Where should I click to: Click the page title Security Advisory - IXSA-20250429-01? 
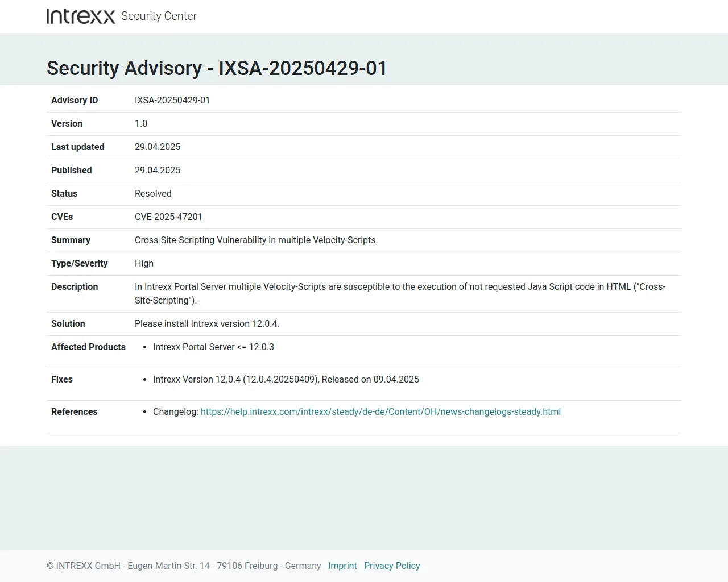pos(217,68)
